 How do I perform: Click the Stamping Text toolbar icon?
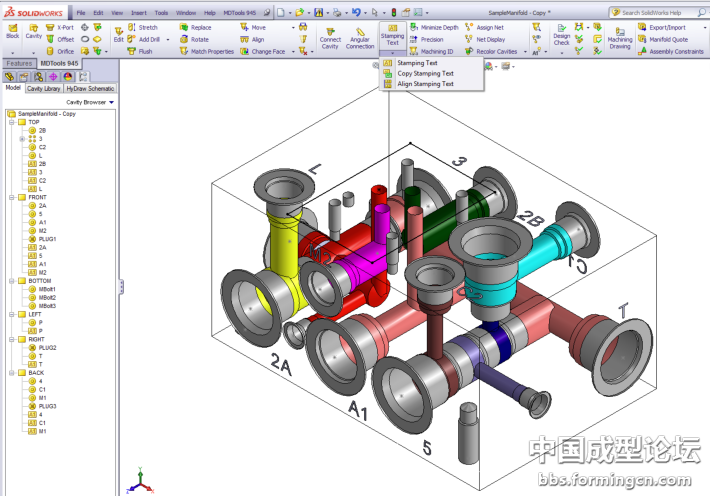tap(392, 35)
